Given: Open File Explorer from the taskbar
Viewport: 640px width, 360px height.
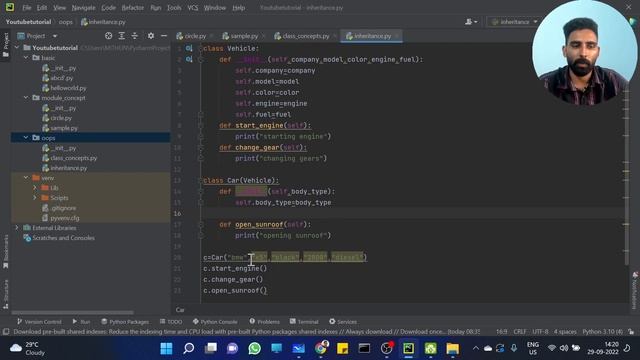Looking at the screenshot, I should [453, 349].
